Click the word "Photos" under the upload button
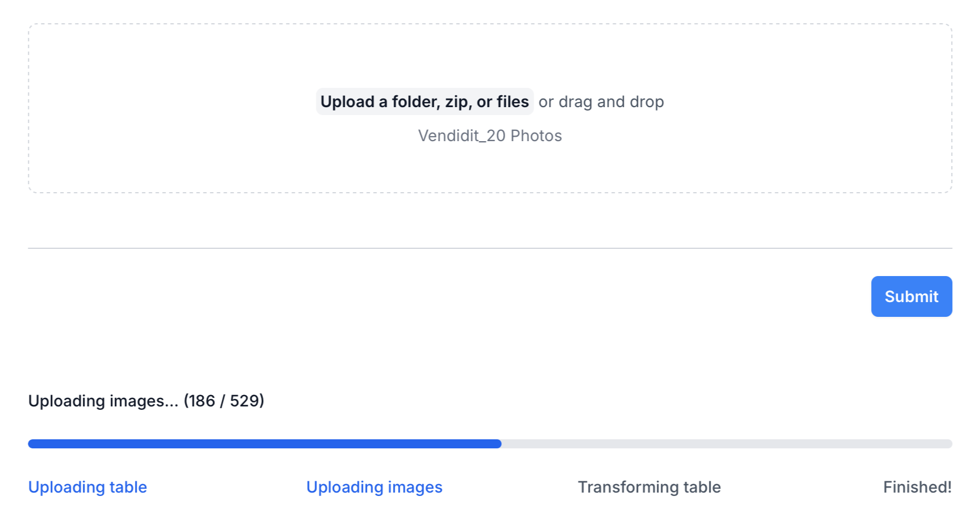 click(x=536, y=135)
